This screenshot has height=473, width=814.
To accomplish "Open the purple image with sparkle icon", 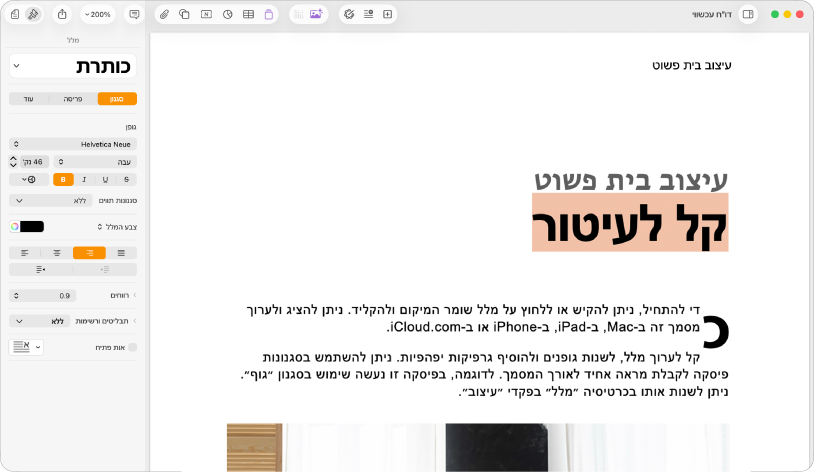I will [316, 14].
